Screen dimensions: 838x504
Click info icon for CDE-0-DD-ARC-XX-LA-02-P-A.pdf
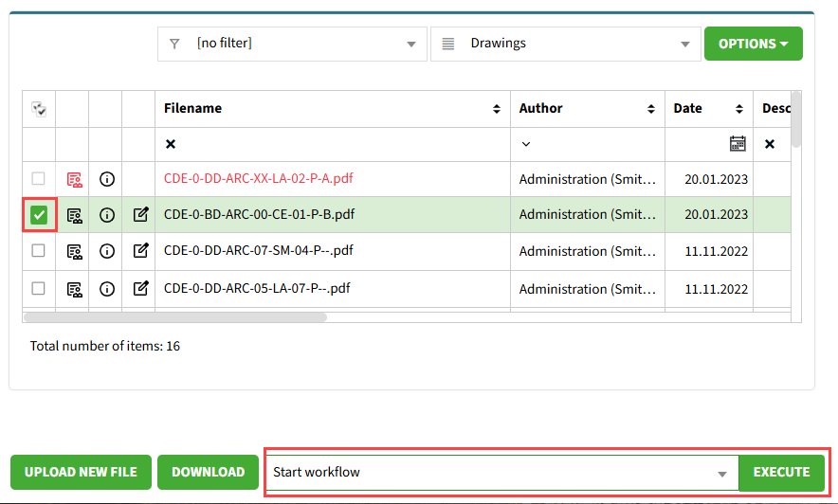click(x=106, y=179)
